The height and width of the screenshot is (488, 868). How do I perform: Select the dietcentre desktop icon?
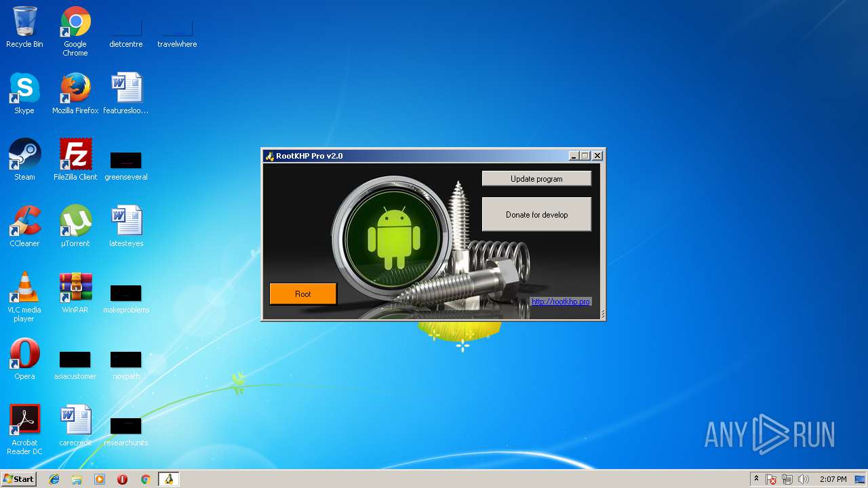point(126,31)
